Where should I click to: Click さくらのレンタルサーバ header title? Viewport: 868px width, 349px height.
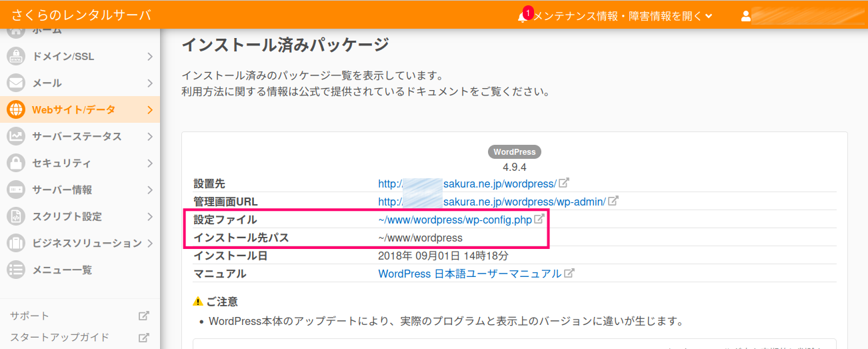coord(81,15)
